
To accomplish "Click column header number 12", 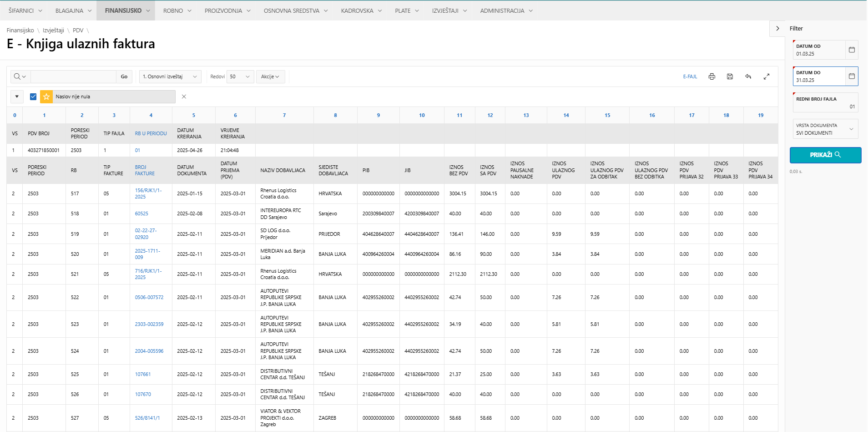I will [x=490, y=115].
